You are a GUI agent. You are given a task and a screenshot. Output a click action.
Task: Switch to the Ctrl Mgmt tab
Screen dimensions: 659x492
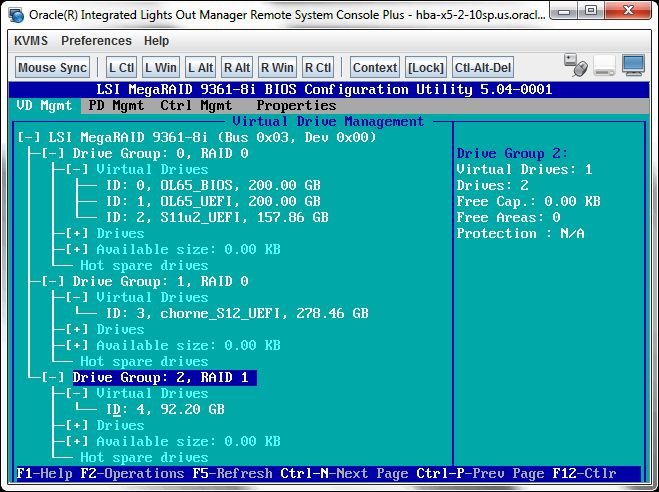196,105
